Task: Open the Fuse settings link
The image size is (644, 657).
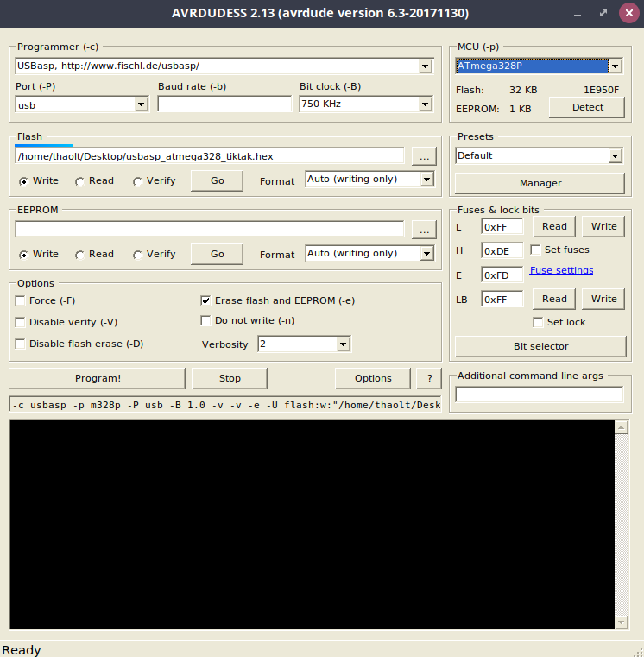Action: [561, 270]
